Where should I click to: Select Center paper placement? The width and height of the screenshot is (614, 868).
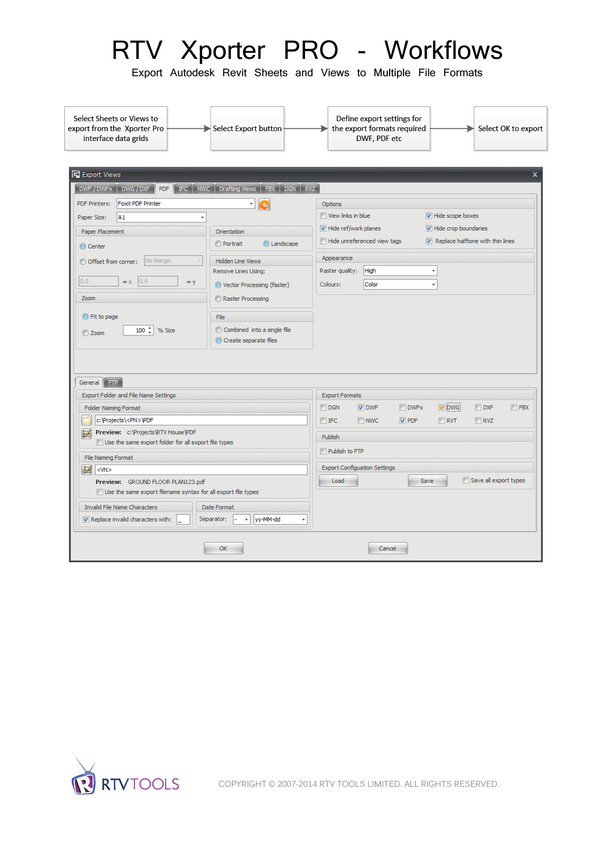(x=83, y=246)
